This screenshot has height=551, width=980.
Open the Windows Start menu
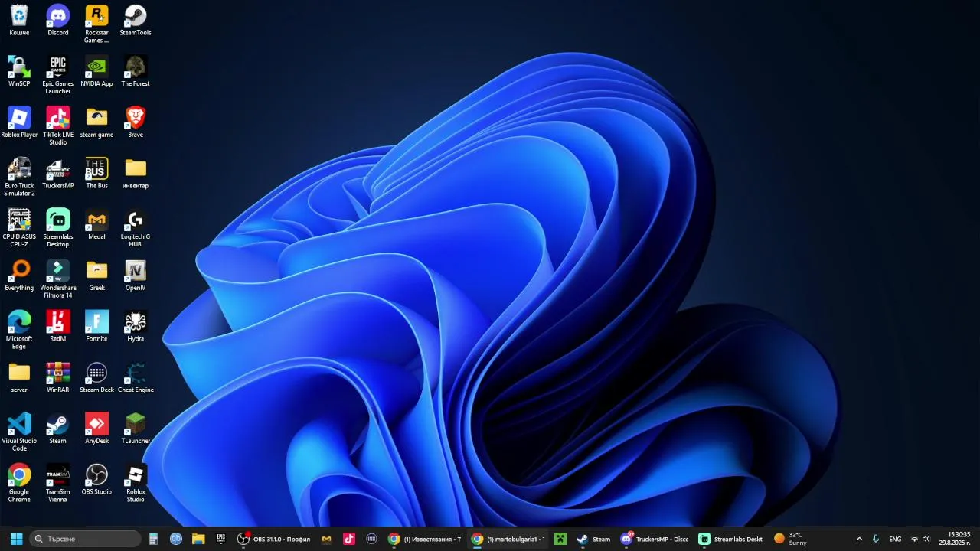[x=16, y=539]
